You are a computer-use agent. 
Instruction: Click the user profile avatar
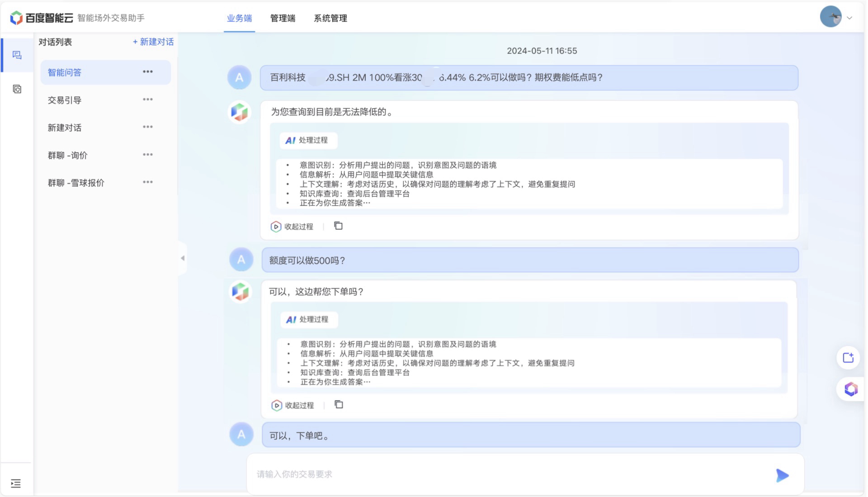[831, 17]
